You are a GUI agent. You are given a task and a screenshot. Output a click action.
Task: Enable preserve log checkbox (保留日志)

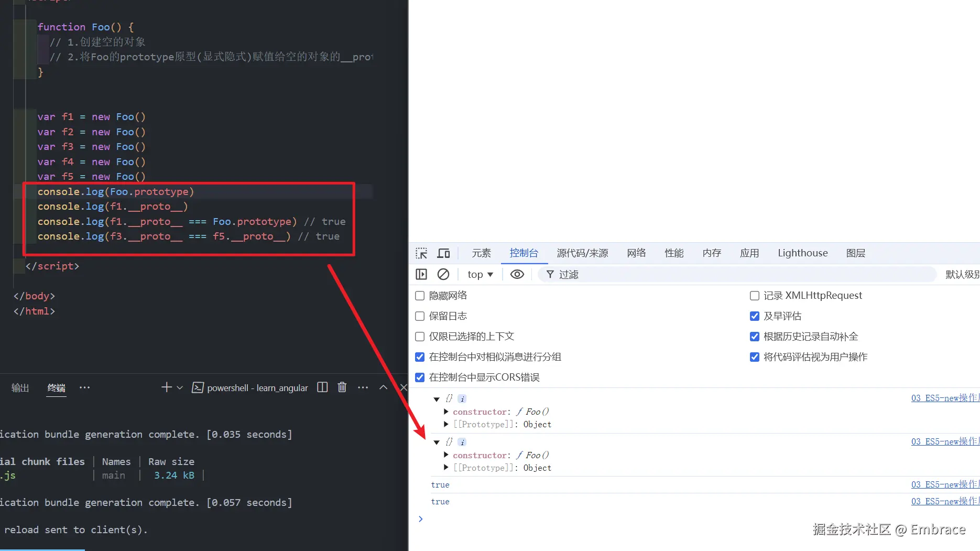420,316
